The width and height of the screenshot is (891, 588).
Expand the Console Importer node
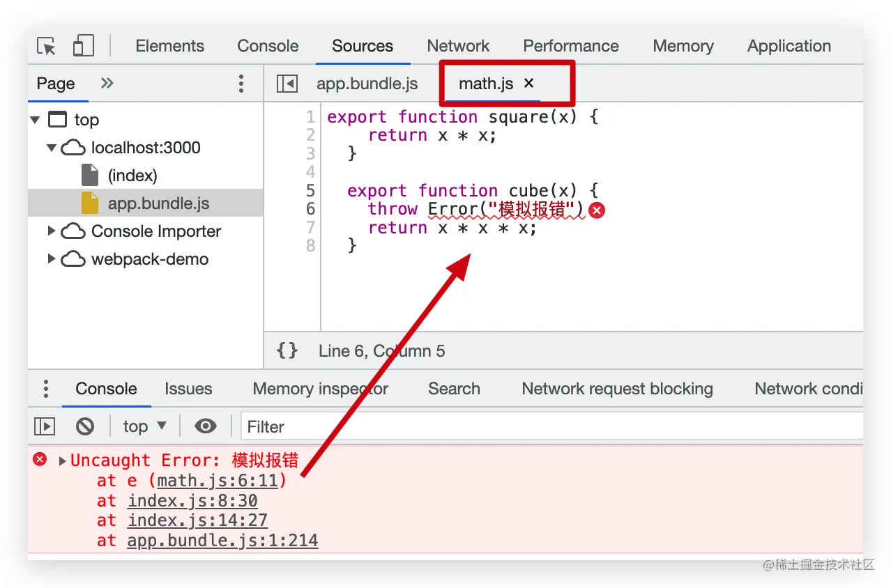[x=52, y=231]
